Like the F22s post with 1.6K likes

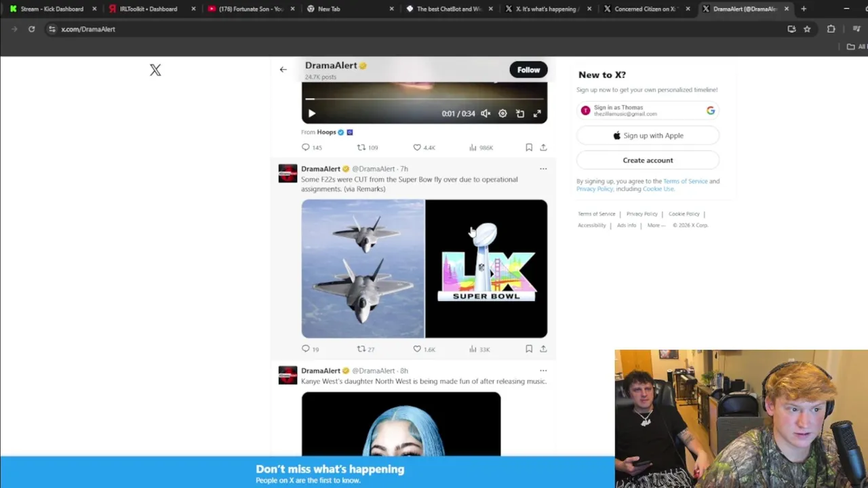424,349
